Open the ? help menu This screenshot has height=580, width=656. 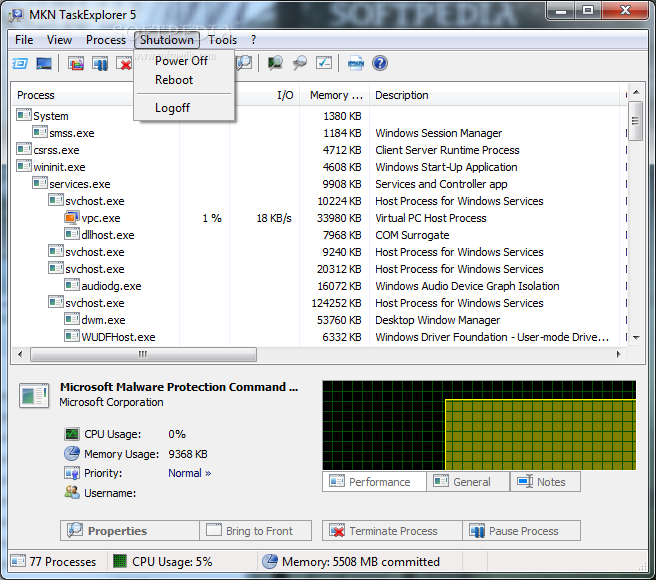(x=254, y=40)
